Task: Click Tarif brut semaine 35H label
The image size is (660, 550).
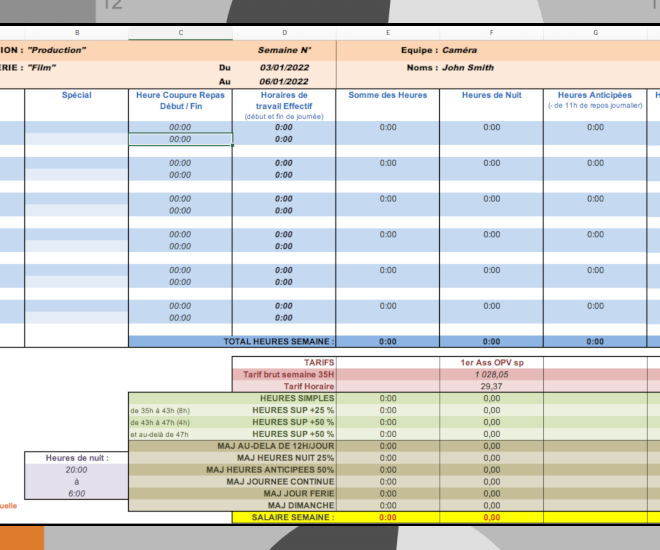Action: pos(289,375)
